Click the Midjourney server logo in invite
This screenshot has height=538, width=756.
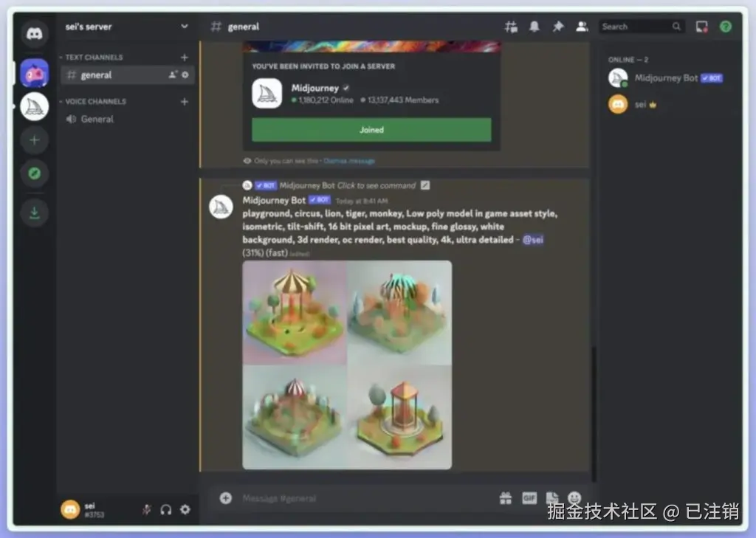click(267, 94)
